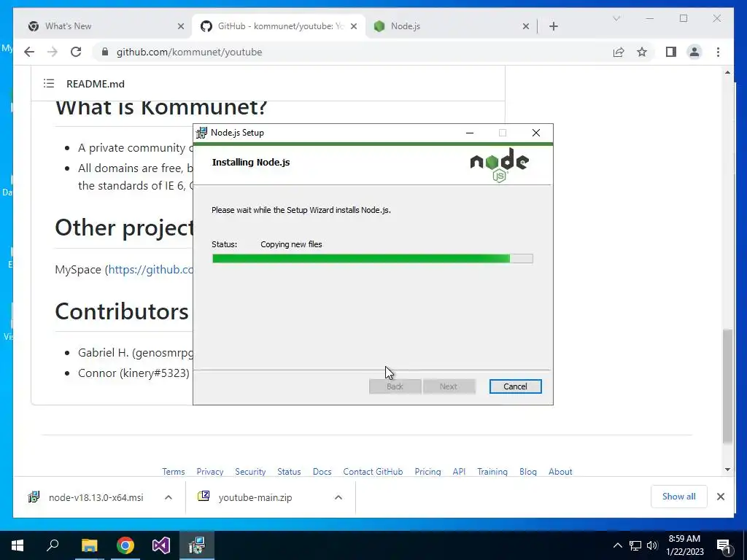747x560 pixels.
Task: Open Chrome's three-dot menu
Action: click(x=718, y=52)
